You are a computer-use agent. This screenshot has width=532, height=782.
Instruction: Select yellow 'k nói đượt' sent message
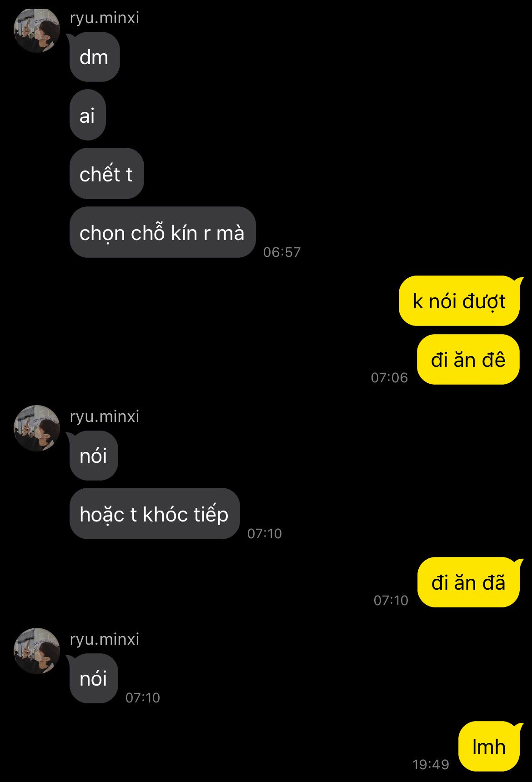[x=459, y=301]
